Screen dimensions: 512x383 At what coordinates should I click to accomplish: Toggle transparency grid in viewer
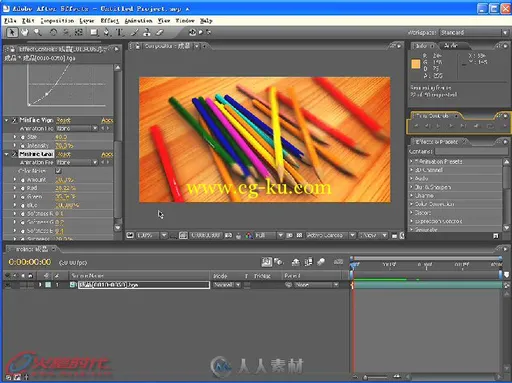click(x=299, y=235)
